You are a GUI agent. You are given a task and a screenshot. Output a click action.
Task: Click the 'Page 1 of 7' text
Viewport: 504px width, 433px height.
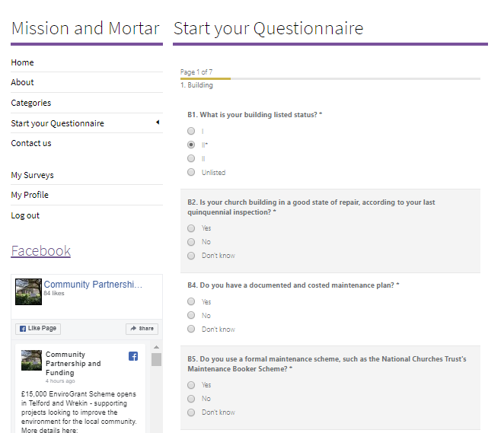click(196, 72)
